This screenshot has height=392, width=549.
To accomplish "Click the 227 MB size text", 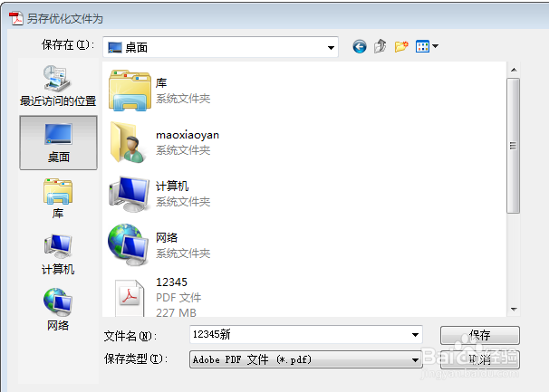I will coord(176,312).
